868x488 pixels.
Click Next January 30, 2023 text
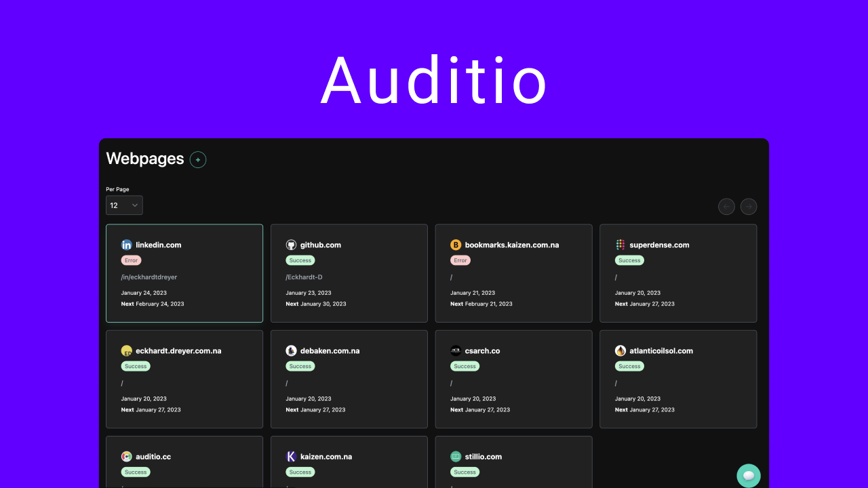click(316, 304)
